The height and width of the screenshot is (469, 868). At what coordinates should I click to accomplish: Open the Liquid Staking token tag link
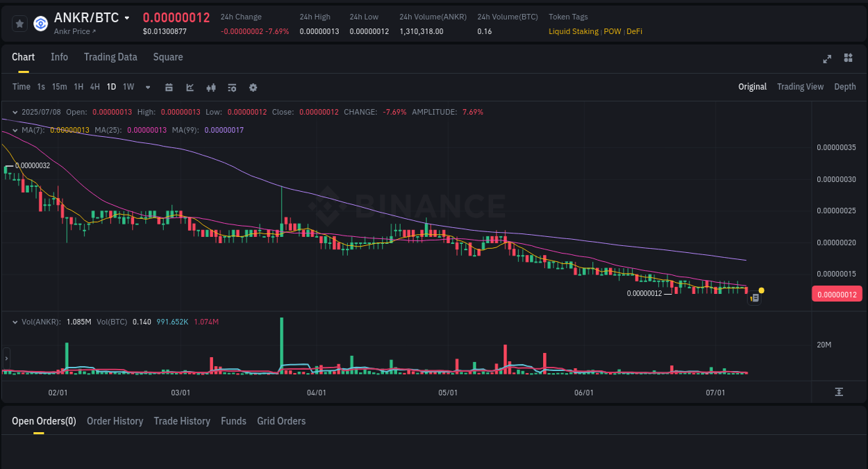574,31
